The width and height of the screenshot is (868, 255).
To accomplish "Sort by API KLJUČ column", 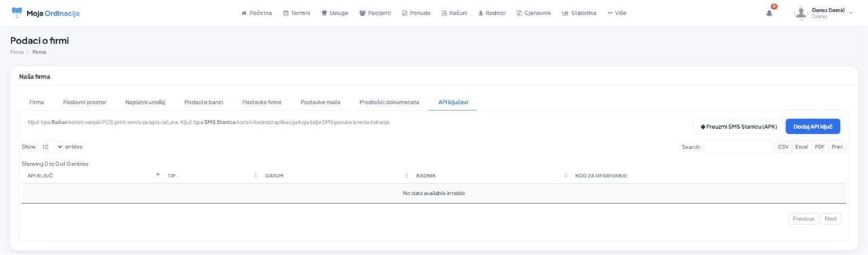I will pos(92,176).
